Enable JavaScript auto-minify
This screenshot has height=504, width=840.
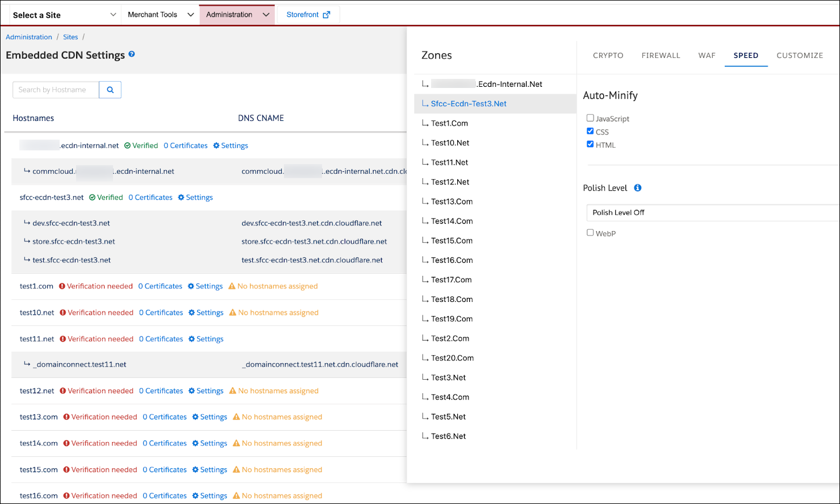coord(590,117)
